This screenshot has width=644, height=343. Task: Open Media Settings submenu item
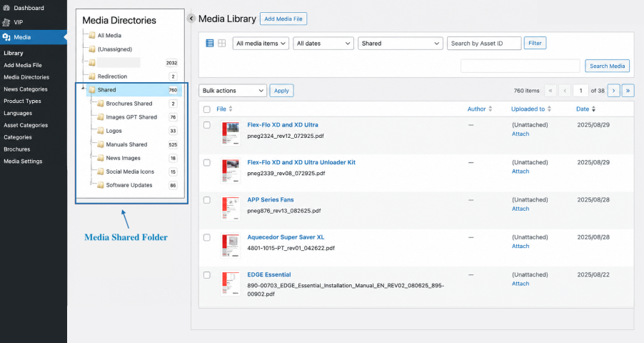click(x=23, y=161)
